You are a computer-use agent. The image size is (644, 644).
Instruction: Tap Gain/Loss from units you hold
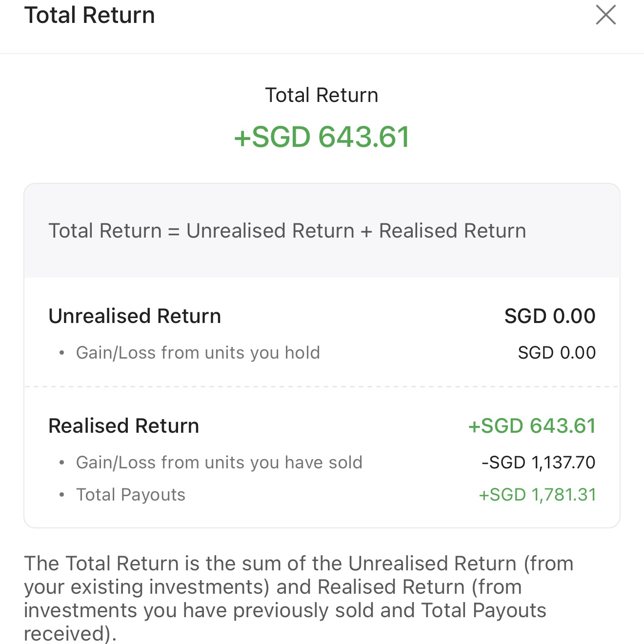pos(198,353)
